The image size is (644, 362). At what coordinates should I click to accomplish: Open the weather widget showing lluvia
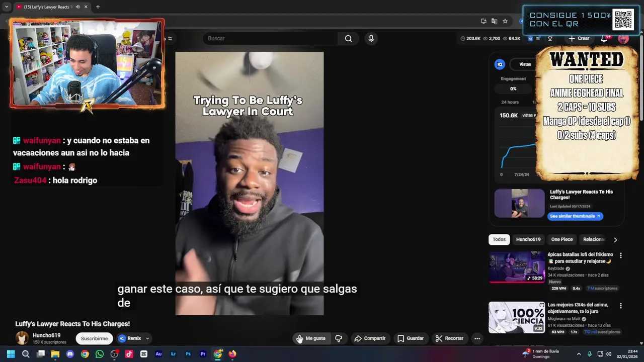541,354
